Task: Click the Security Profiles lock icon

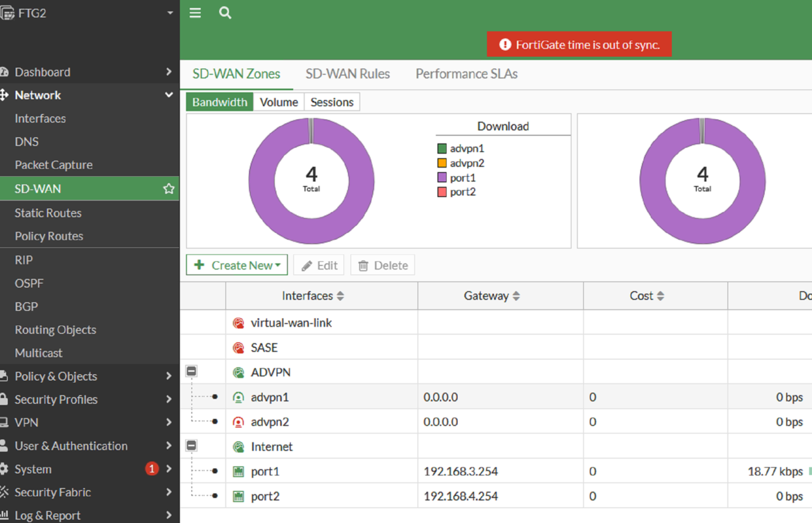Action: click(4, 399)
